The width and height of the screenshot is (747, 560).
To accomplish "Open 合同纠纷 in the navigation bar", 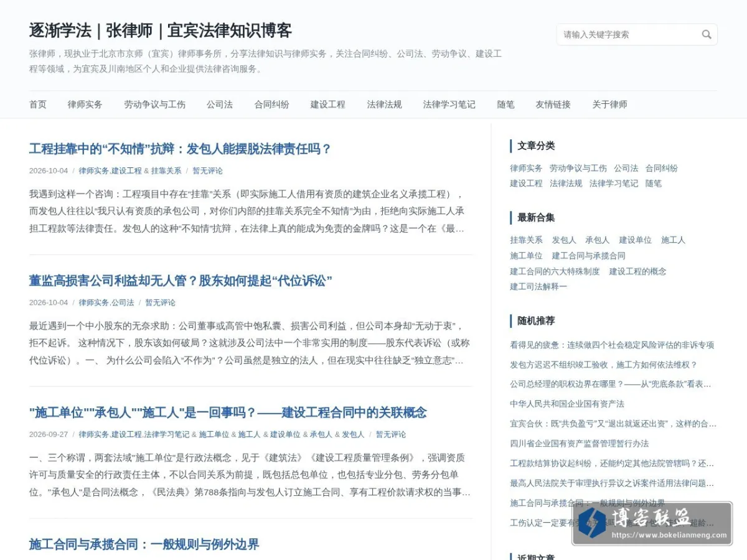I will 271,105.
